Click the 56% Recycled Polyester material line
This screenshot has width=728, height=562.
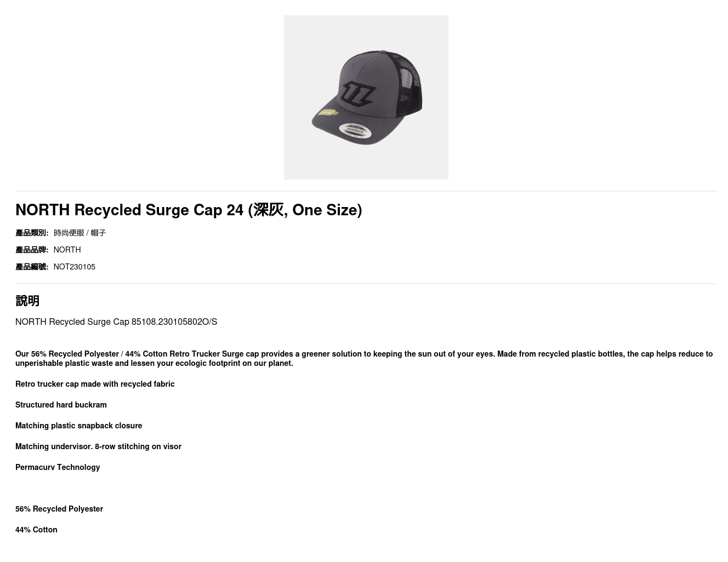[x=59, y=509]
